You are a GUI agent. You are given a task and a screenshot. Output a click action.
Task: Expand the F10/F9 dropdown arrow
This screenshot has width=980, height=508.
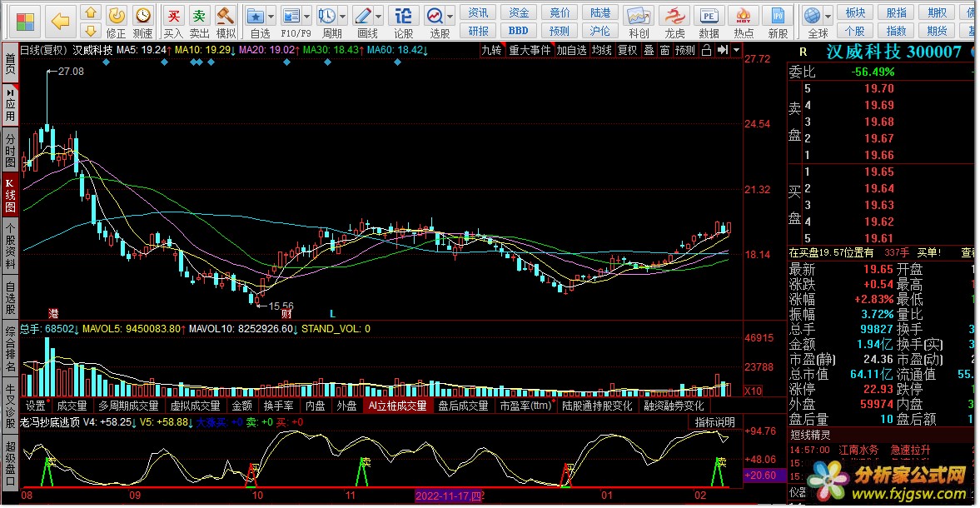pyautogui.click(x=307, y=17)
